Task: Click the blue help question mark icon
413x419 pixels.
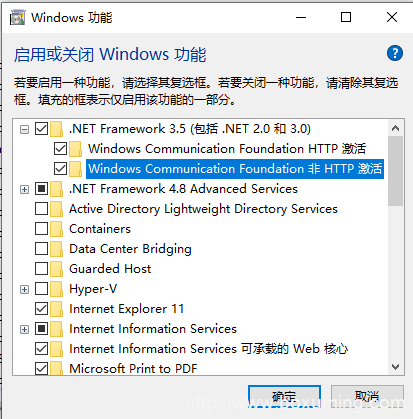Action: pyautogui.click(x=395, y=53)
